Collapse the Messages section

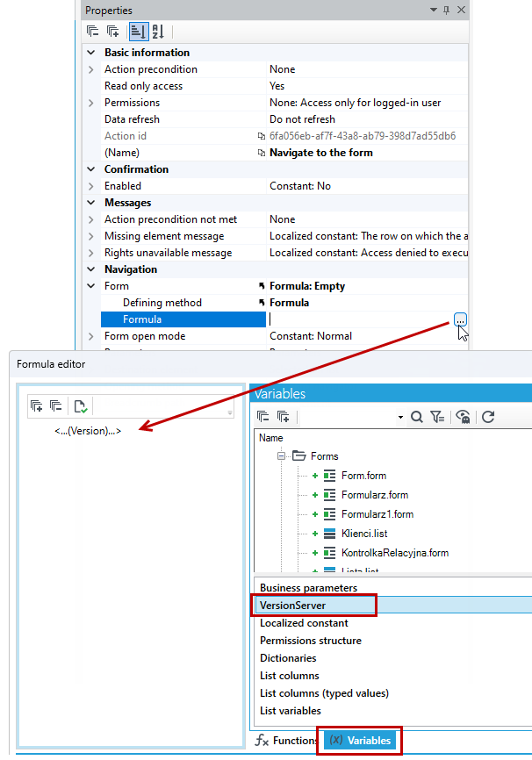pyautogui.click(x=91, y=203)
